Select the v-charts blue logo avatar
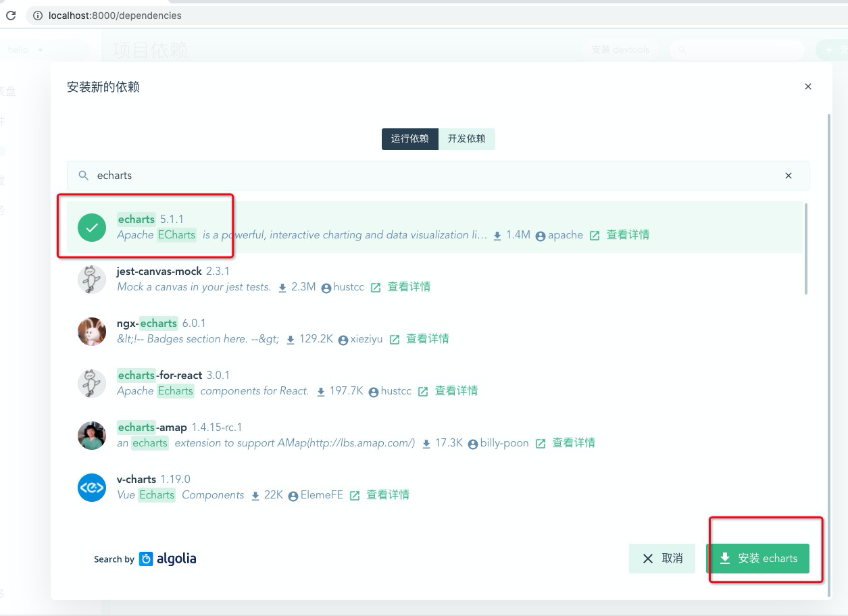 (92, 488)
